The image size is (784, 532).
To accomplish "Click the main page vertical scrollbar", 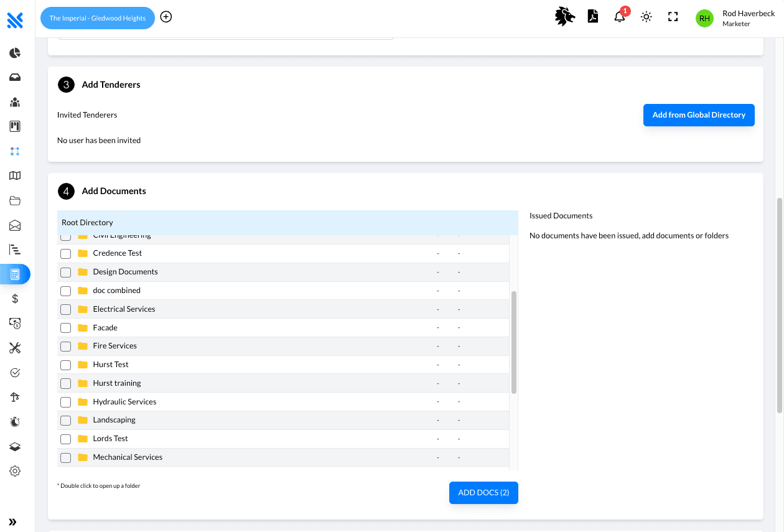I will (780, 305).
